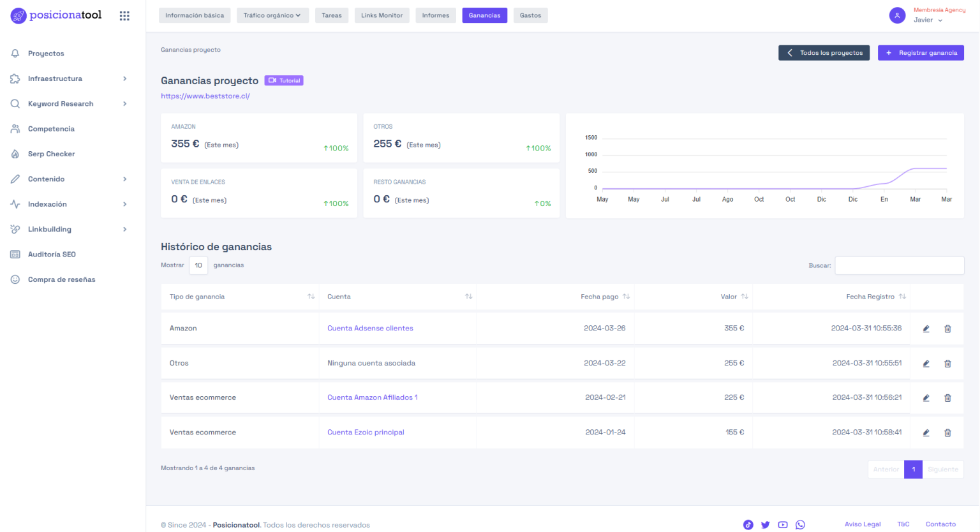Expand the Linkbuilding submenu chevron
Image resolution: width=980 pixels, height=532 pixels.
pos(125,229)
